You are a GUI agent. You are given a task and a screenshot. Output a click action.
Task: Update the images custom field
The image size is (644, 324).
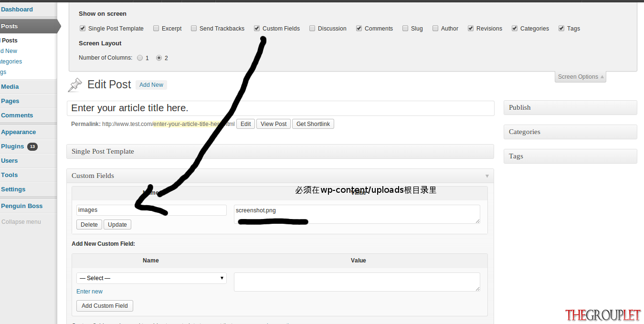(117, 225)
